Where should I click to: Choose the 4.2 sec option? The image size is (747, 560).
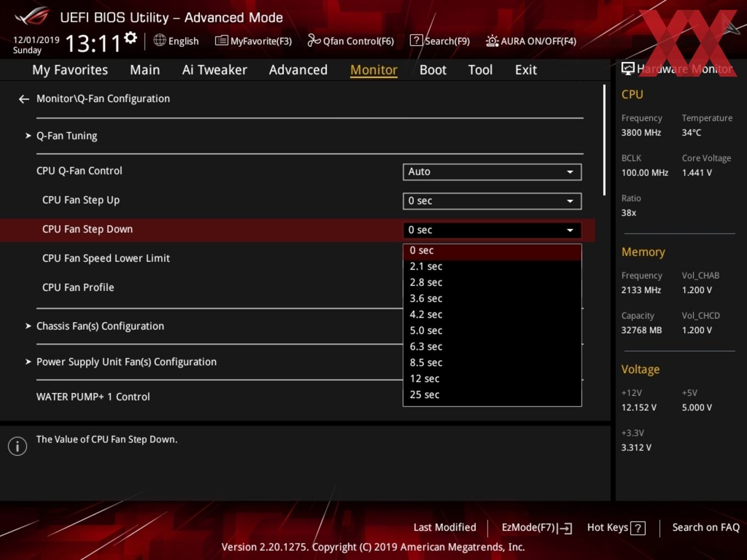(492, 315)
